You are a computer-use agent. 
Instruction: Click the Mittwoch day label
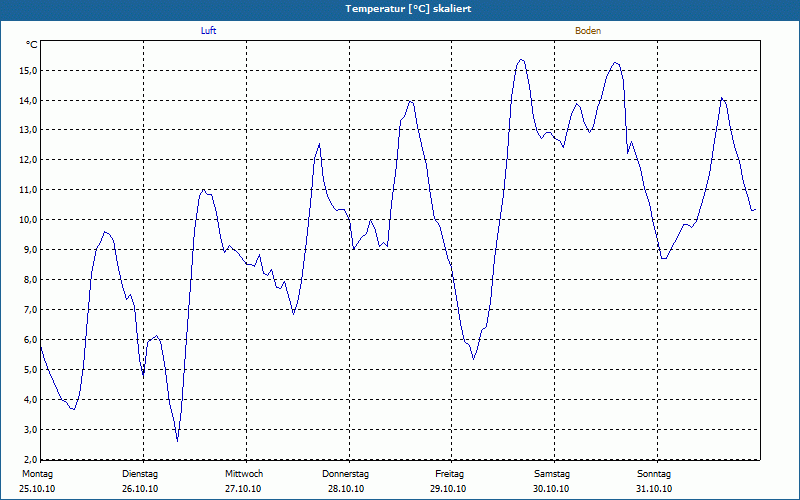244,474
